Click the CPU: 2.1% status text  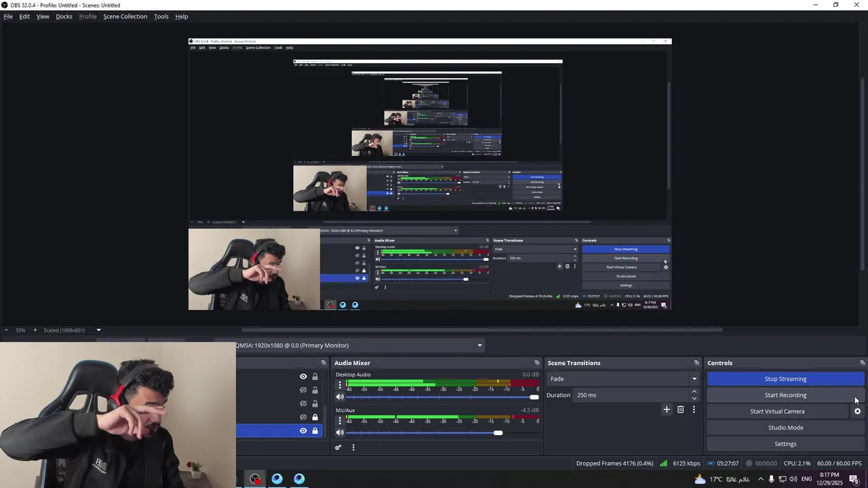pyautogui.click(x=797, y=464)
